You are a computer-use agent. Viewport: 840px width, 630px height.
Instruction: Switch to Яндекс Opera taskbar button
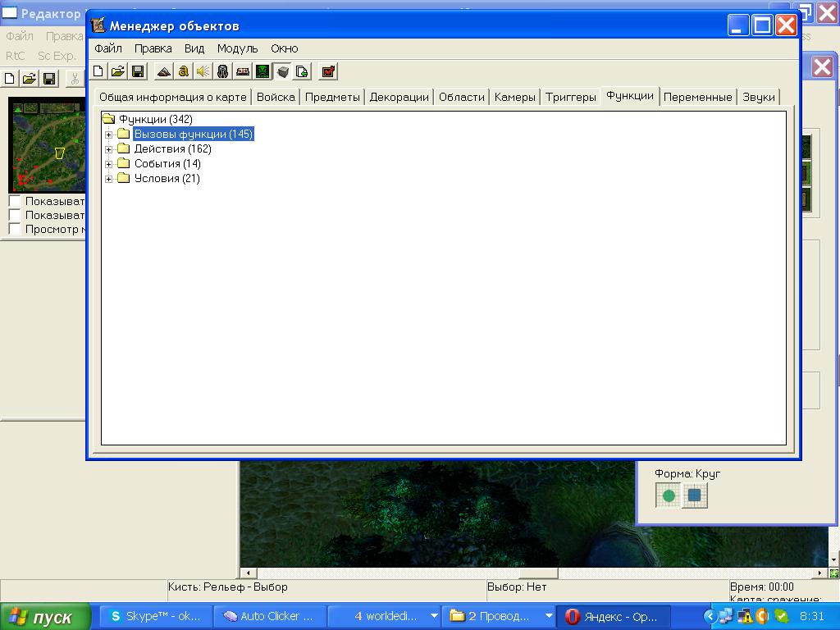[x=614, y=616]
